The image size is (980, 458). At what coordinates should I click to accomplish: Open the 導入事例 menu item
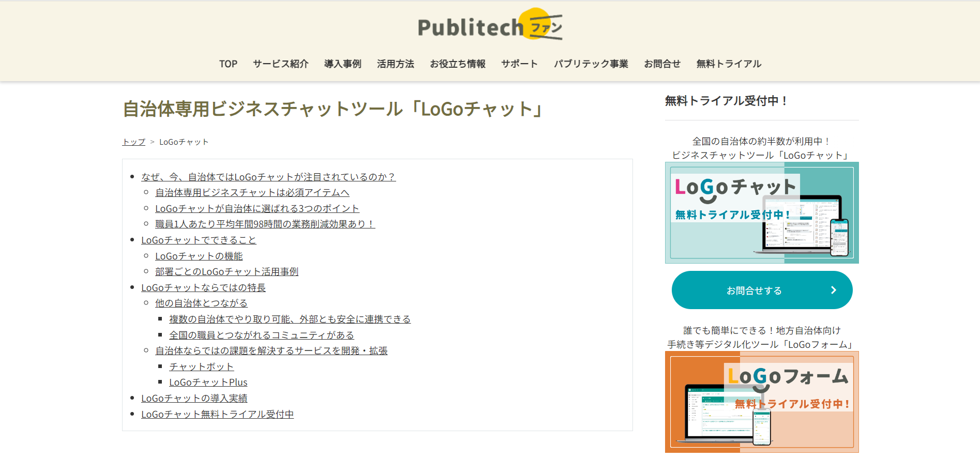pyautogui.click(x=343, y=64)
